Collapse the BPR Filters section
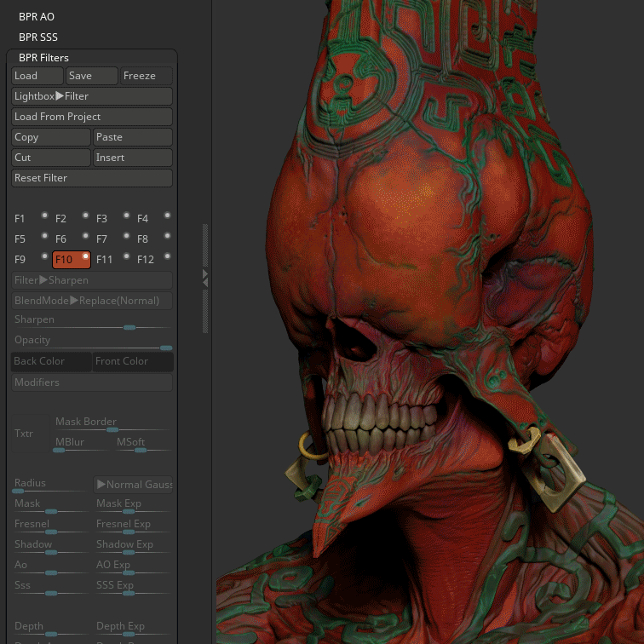The image size is (644, 644). [43, 57]
